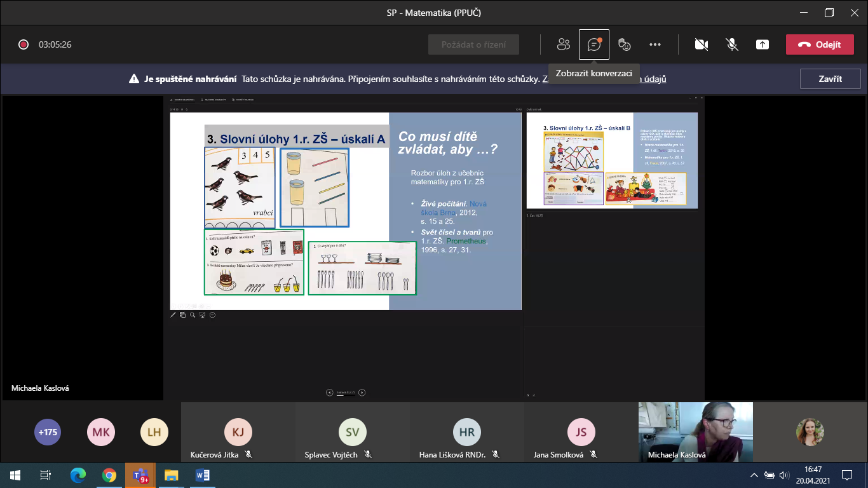This screenshot has width=868, height=488.
Task: Click the disabled Požádat o řízení button
Action: (x=474, y=44)
